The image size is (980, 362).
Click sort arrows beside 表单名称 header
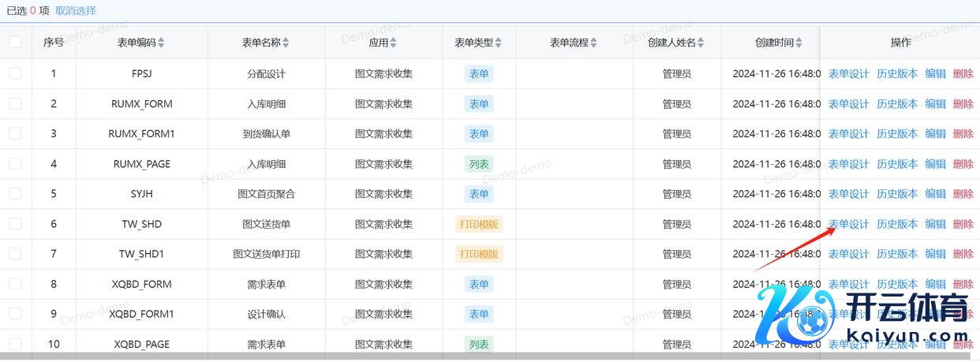[x=286, y=43]
